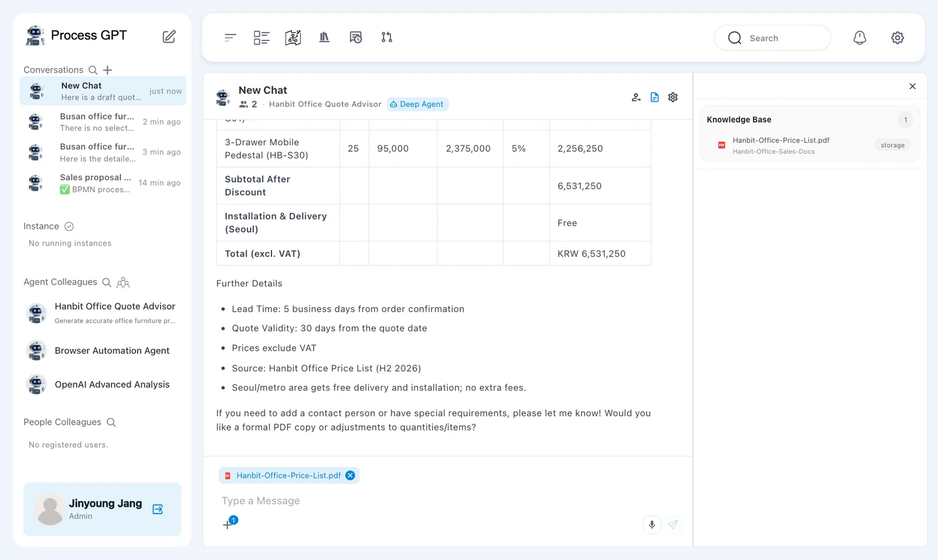Image resolution: width=938 pixels, height=560 pixels.
Task: Open the pull request branch icon
Action: point(387,37)
